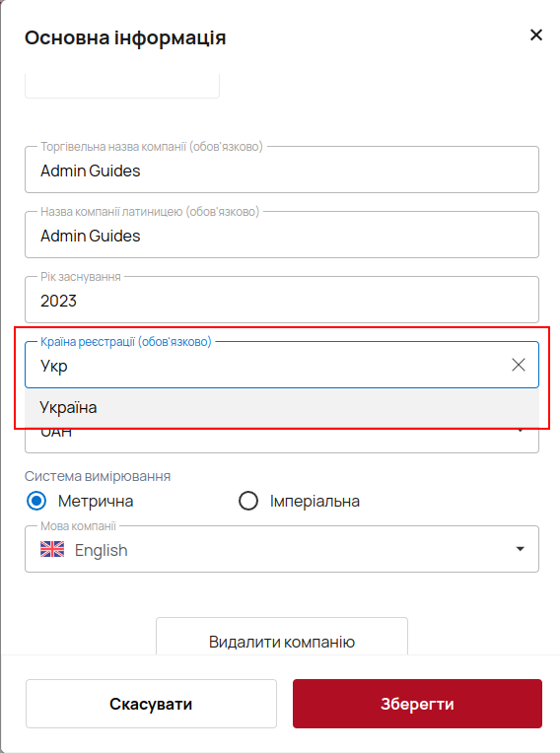Focus the Назва компанії латиницею field
Screen dimensions: 560x753
(282, 235)
